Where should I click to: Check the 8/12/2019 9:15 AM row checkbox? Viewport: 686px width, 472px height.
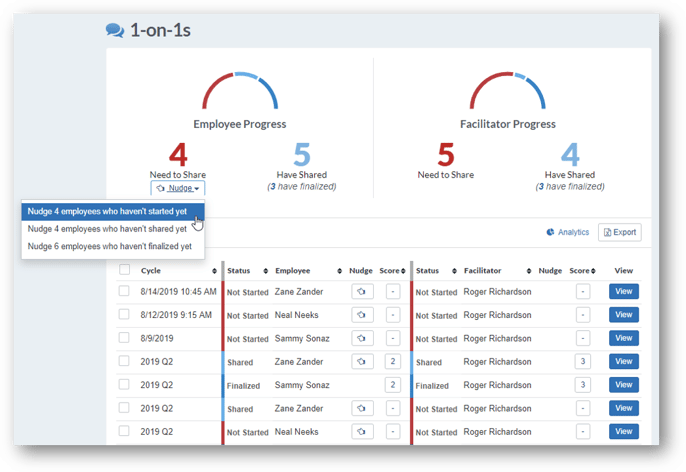coord(124,314)
